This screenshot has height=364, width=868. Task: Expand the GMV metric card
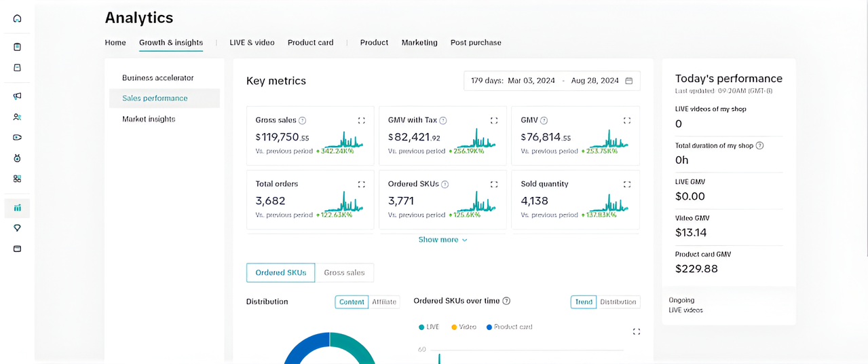(x=627, y=120)
